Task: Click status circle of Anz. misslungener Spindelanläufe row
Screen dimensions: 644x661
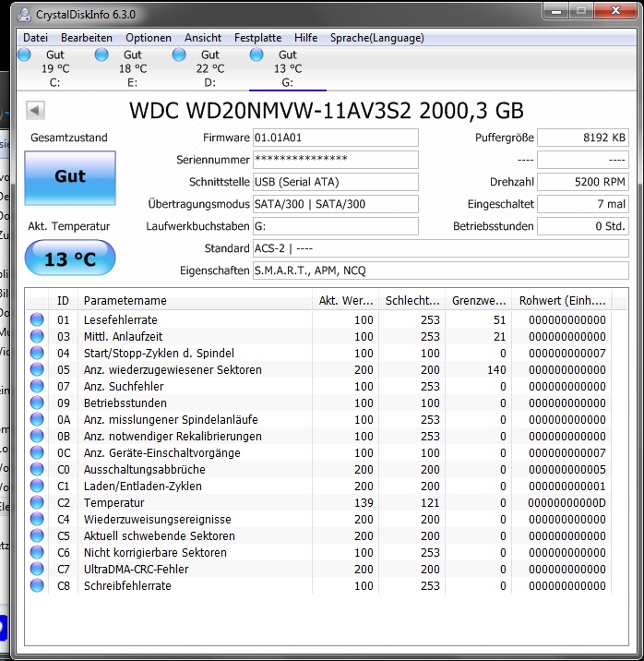Action: pos(37,419)
